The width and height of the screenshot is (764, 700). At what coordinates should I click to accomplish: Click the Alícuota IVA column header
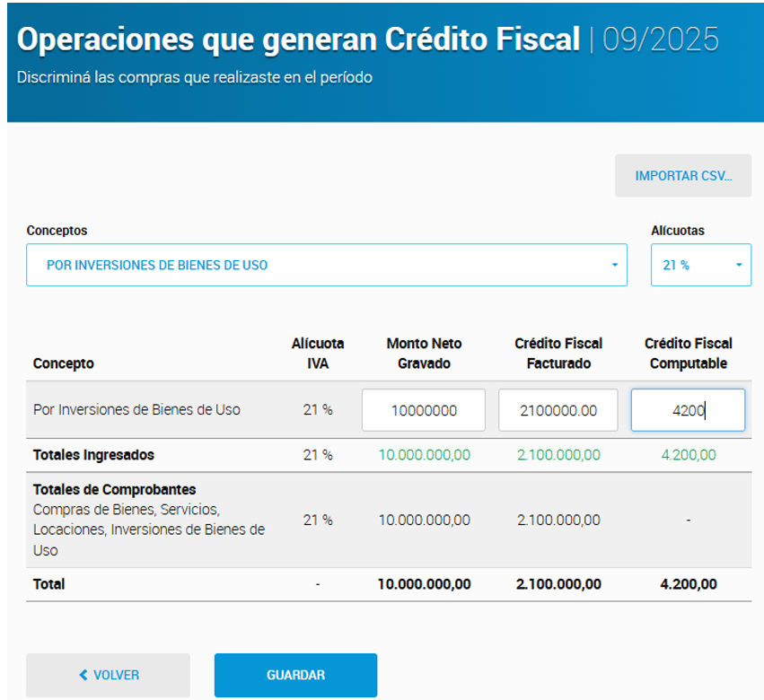click(317, 354)
